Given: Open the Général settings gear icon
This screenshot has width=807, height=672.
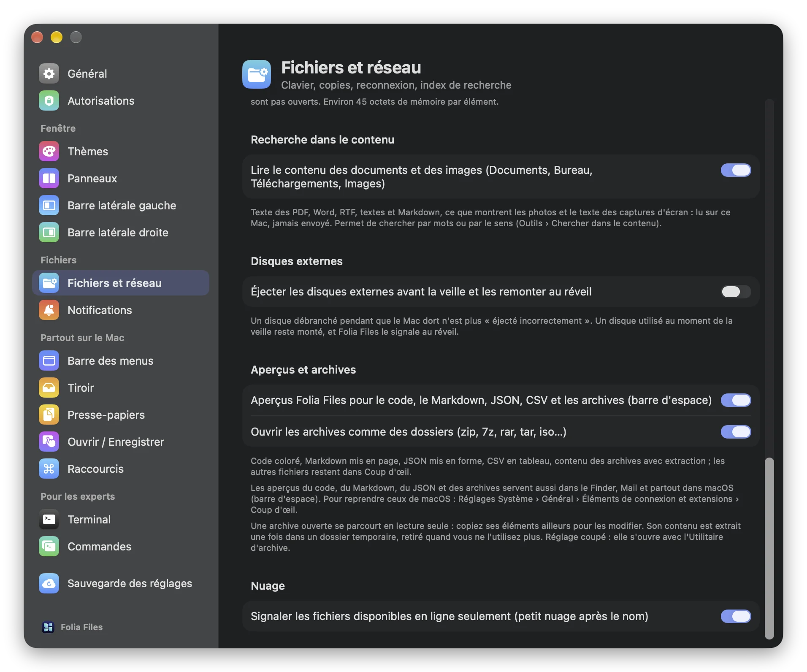Looking at the screenshot, I should [x=49, y=74].
